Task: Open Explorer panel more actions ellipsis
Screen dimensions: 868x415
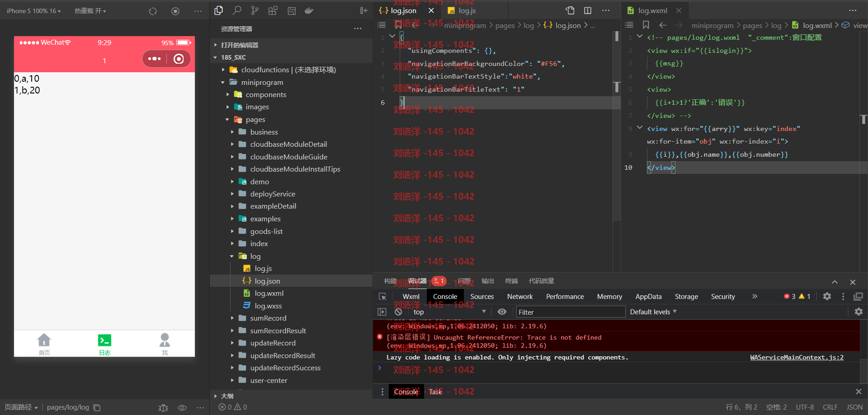Action: (x=358, y=28)
